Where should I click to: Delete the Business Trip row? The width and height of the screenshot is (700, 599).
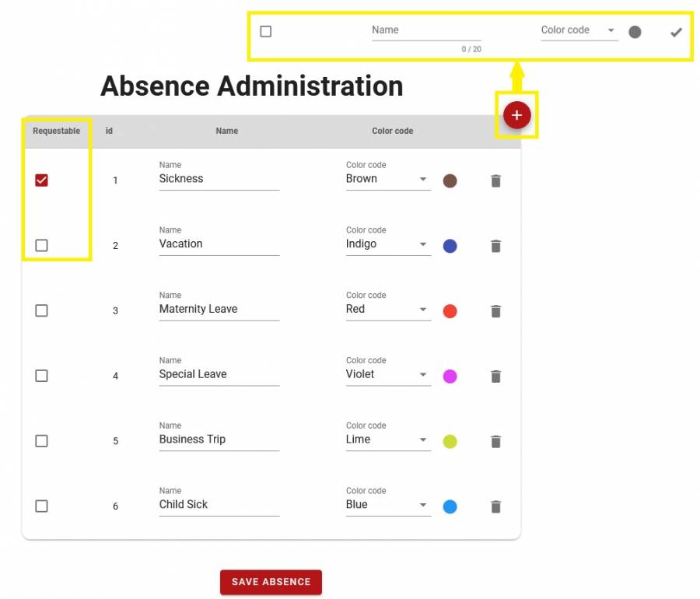click(495, 441)
